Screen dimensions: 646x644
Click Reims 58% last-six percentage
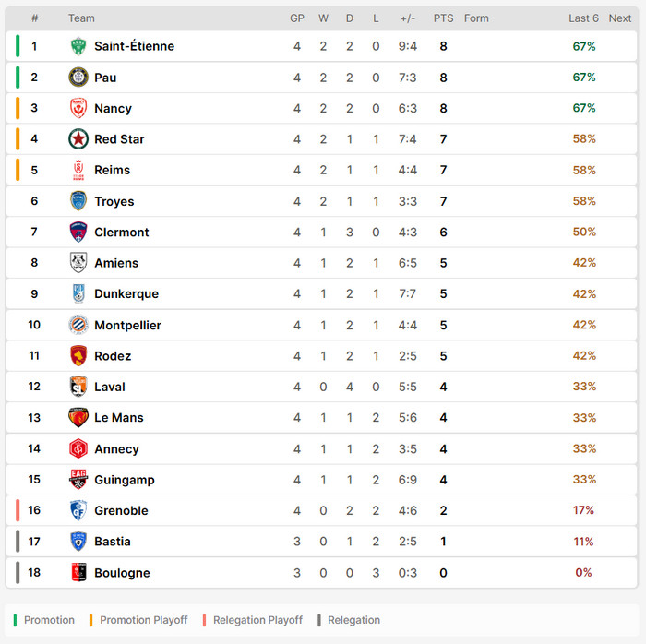(x=584, y=170)
